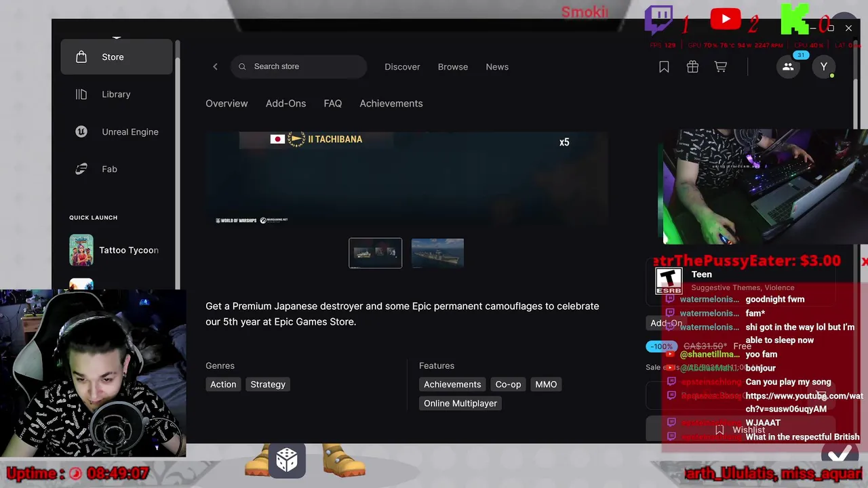
Task: Click the Features label
Action: pos(437,365)
